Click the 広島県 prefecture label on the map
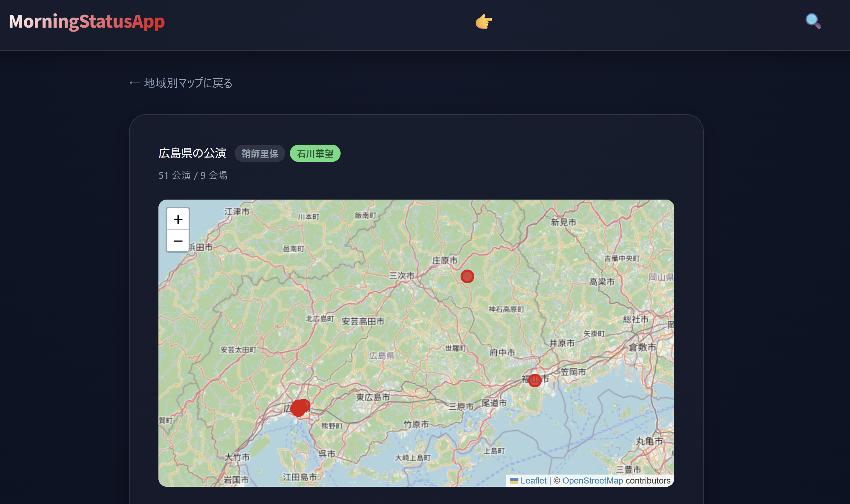Screen dimensions: 850x504 (382, 356)
